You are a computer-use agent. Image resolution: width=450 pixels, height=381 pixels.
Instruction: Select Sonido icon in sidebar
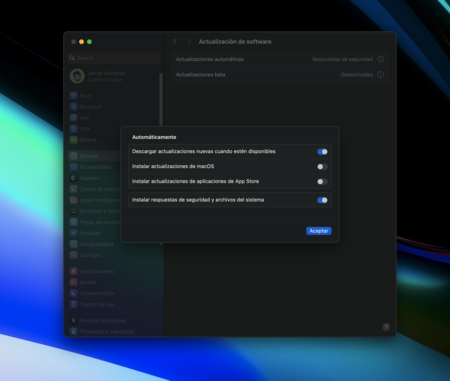click(74, 282)
